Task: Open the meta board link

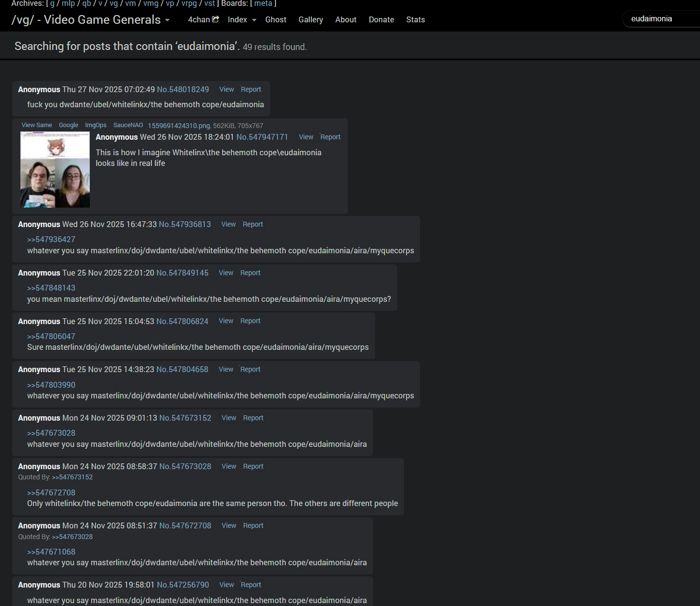Action: [263, 3]
